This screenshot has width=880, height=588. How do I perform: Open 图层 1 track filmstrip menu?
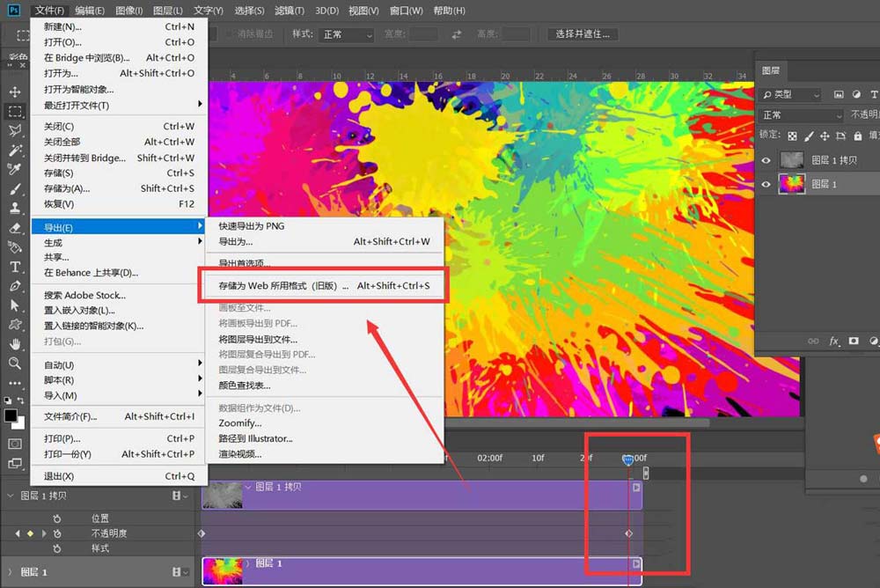click(180, 571)
